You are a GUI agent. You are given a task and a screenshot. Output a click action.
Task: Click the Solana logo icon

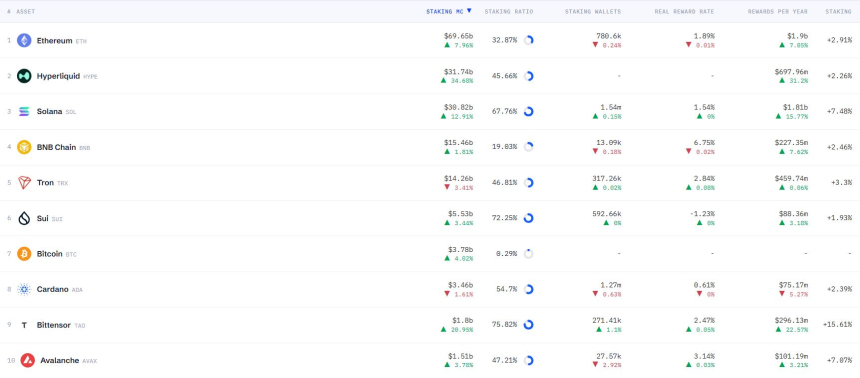pos(24,111)
